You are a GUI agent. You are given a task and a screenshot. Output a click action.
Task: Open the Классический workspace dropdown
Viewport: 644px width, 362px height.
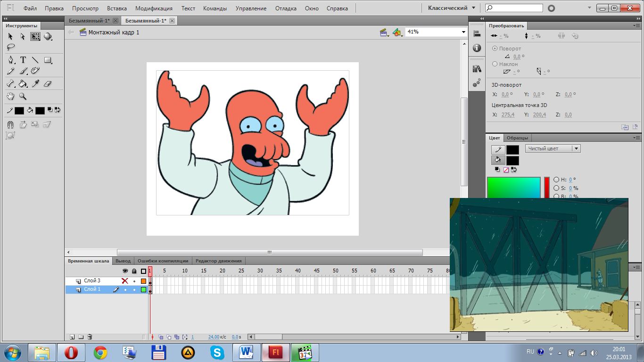pyautogui.click(x=452, y=8)
